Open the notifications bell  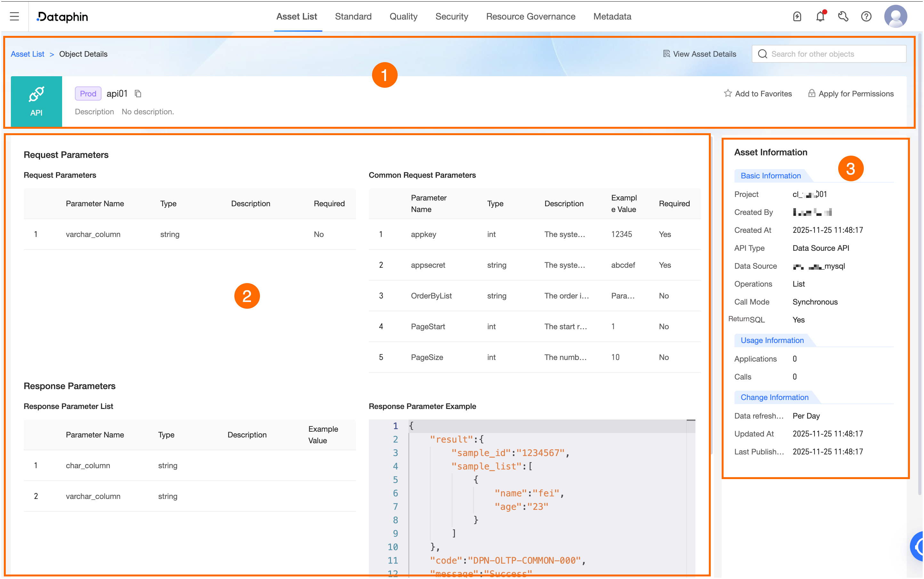pos(820,16)
